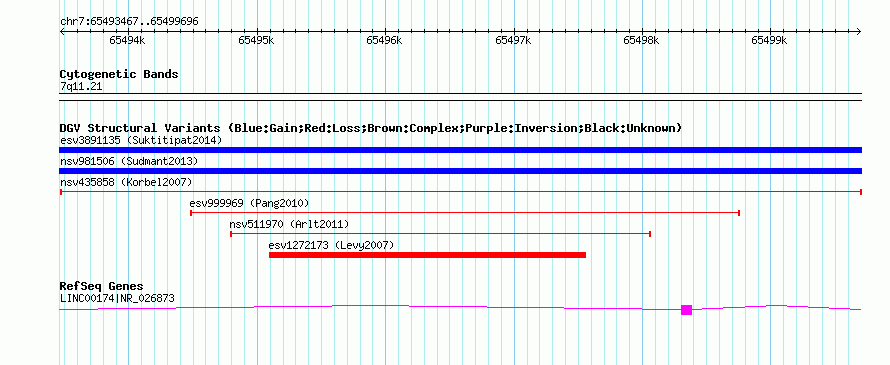The image size is (890, 365).
Task: Select the nsv435858 red loss line
Action: pos(460,192)
